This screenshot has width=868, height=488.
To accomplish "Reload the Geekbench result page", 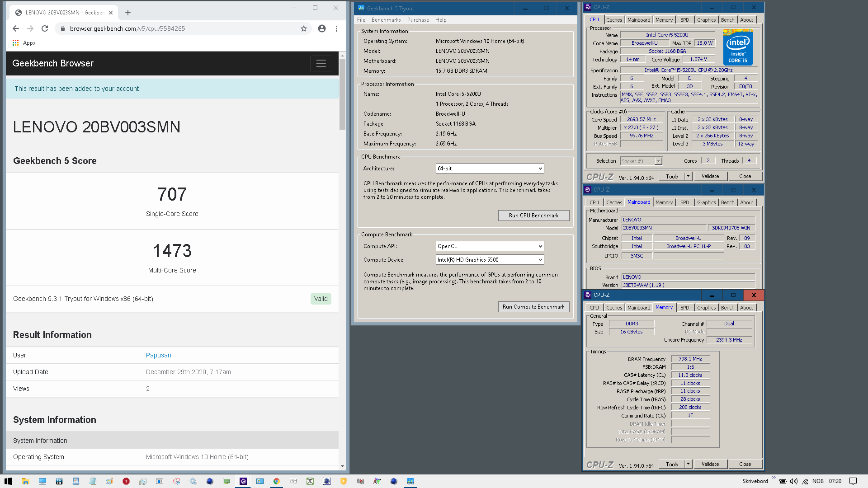I will [45, 28].
